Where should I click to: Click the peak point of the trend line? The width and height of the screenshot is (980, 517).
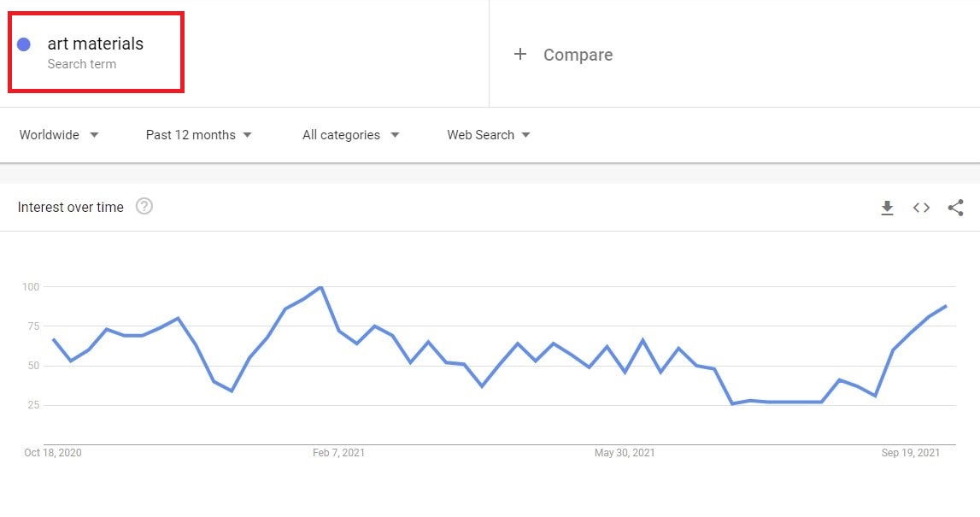320,288
